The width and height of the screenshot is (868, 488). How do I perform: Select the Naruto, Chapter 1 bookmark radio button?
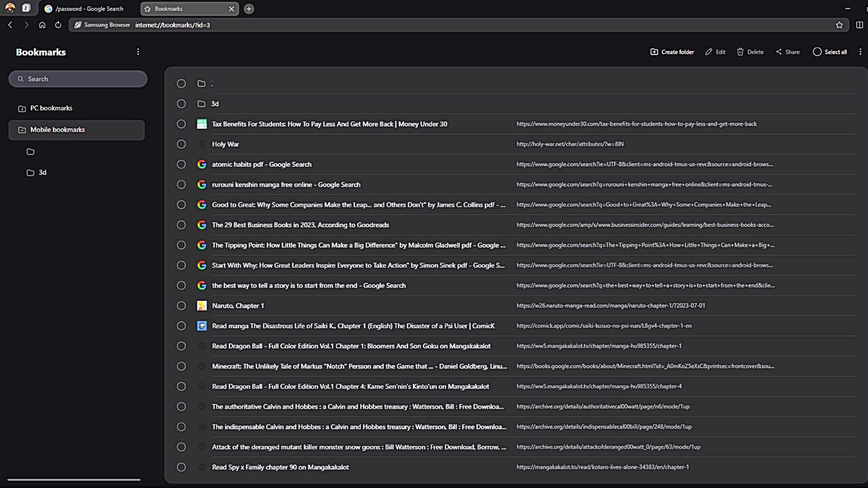coord(181,306)
